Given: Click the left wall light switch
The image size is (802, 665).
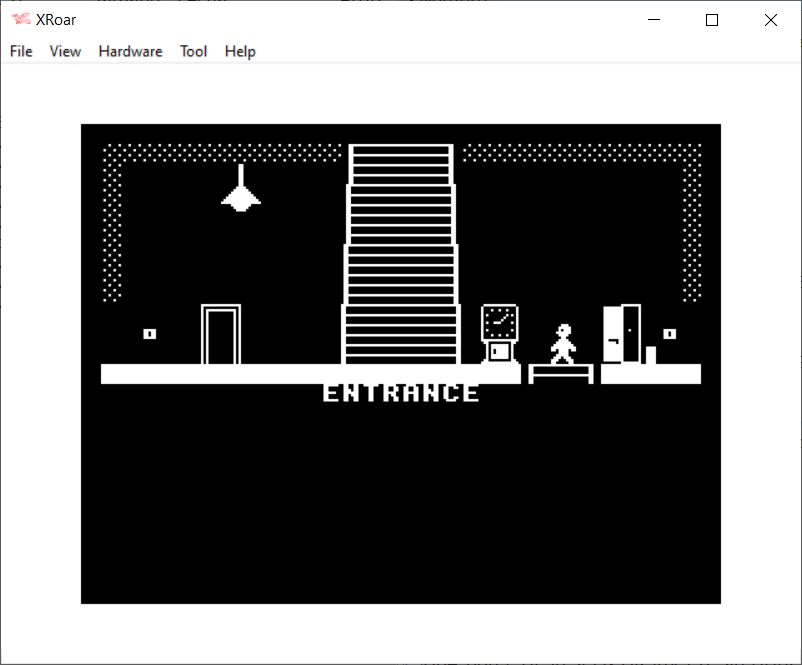Looking at the screenshot, I should (x=150, y=334).
